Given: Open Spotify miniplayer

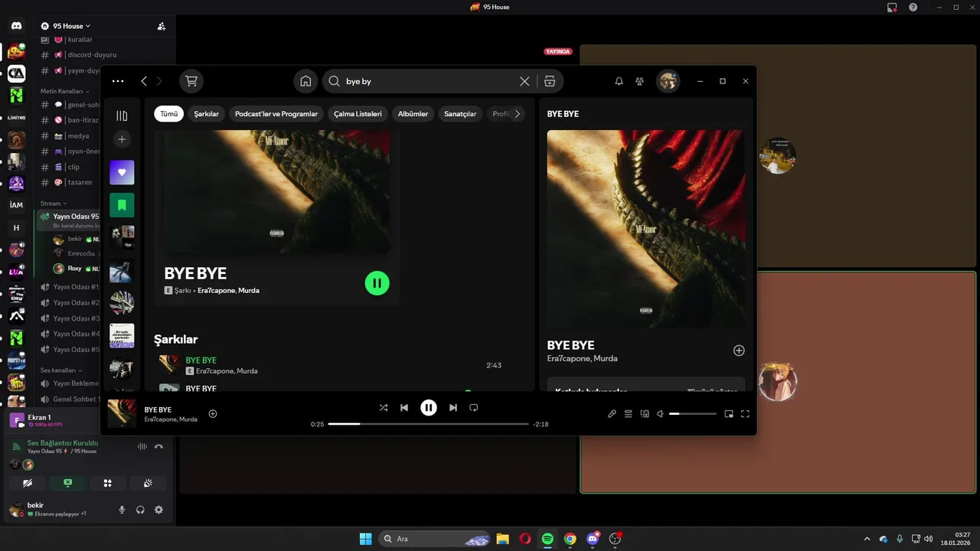Looking at the screenshot, I should [729, 414].
